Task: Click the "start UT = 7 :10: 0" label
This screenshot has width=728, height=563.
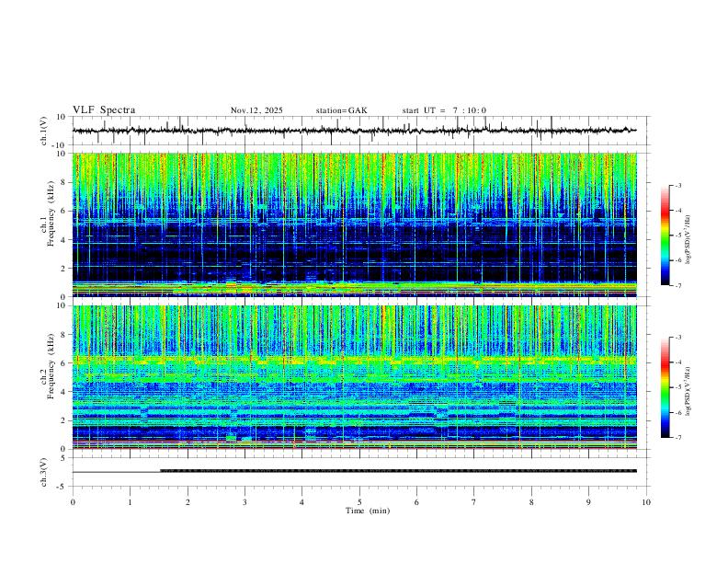Action: [444, 110]
